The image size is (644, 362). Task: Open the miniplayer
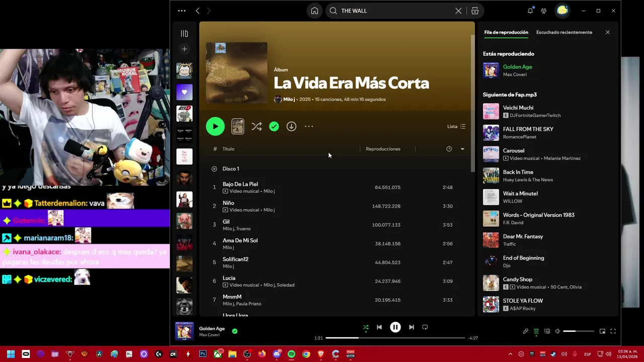(602, 331)
